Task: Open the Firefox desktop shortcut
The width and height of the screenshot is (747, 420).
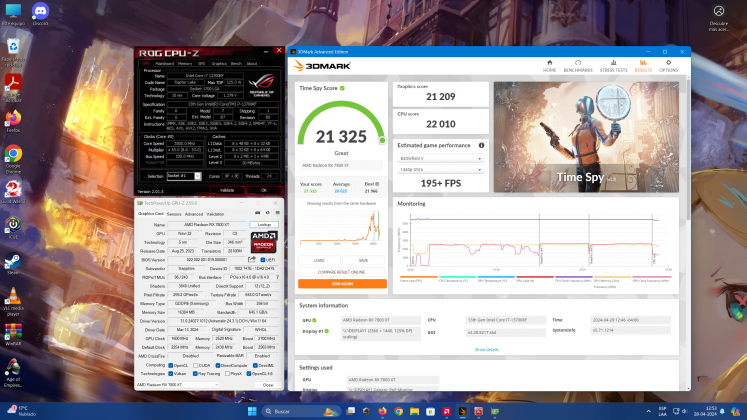Action: pos(13,121)
